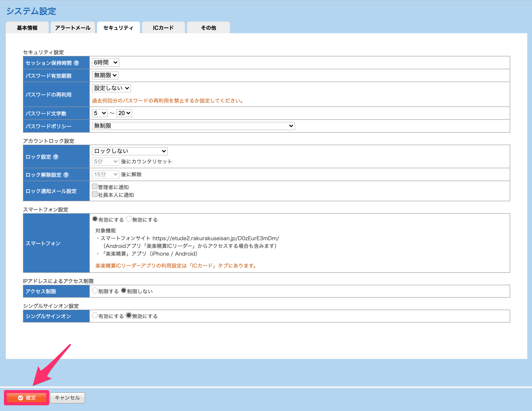Screen dimensions: 532x411
Task: Click the キャンセル button
Action: (67, 398)
